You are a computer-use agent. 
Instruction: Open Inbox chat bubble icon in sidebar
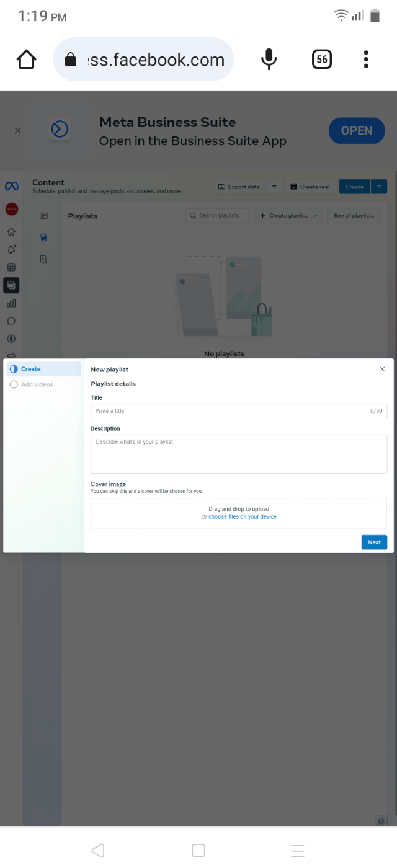11,321
